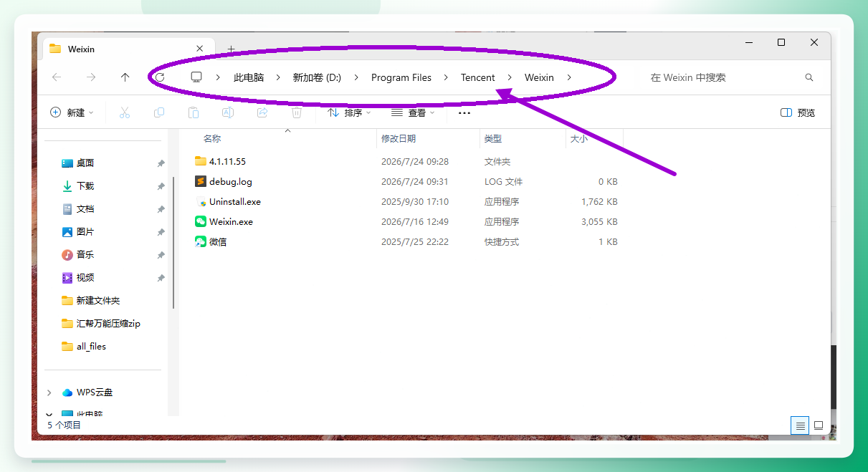Select the 4.1.11.55 folder icon

(x=201, y=161)
